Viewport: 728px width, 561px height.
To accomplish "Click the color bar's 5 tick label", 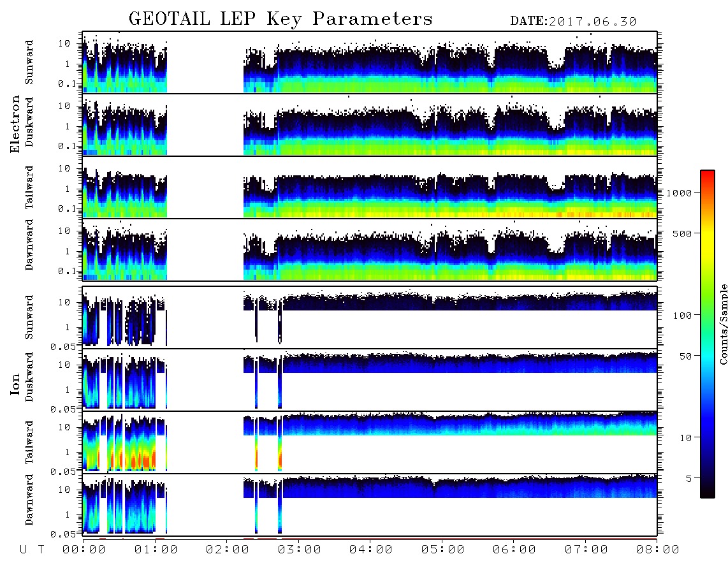I will tap(689, 479).
